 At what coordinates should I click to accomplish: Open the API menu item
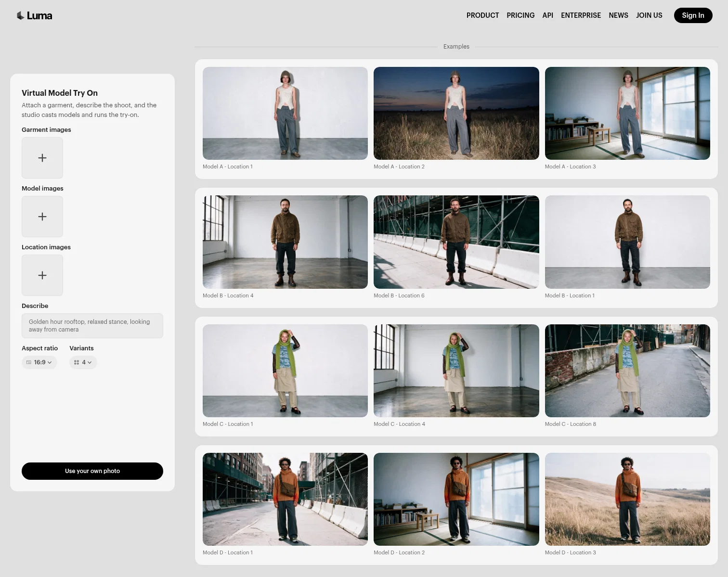[x=548, y=15]
